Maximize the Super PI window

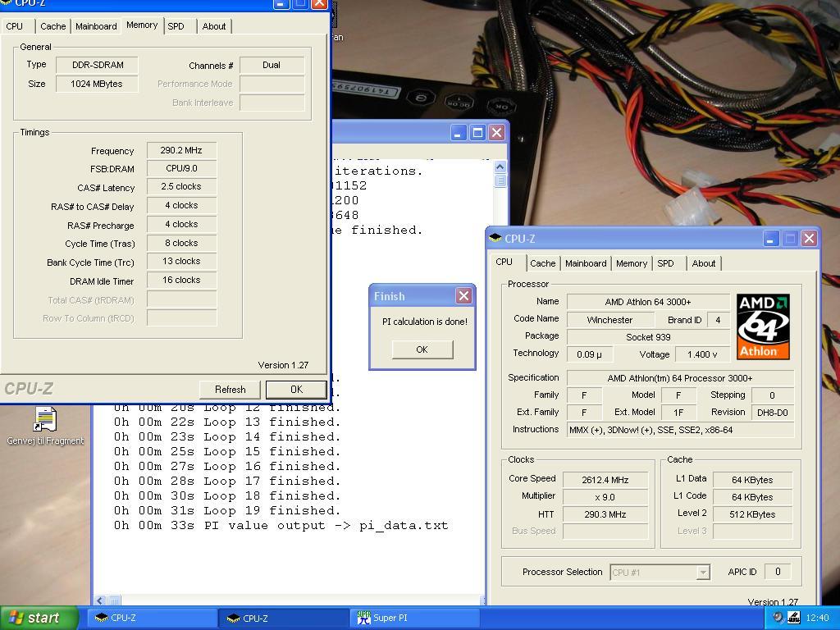477,132
